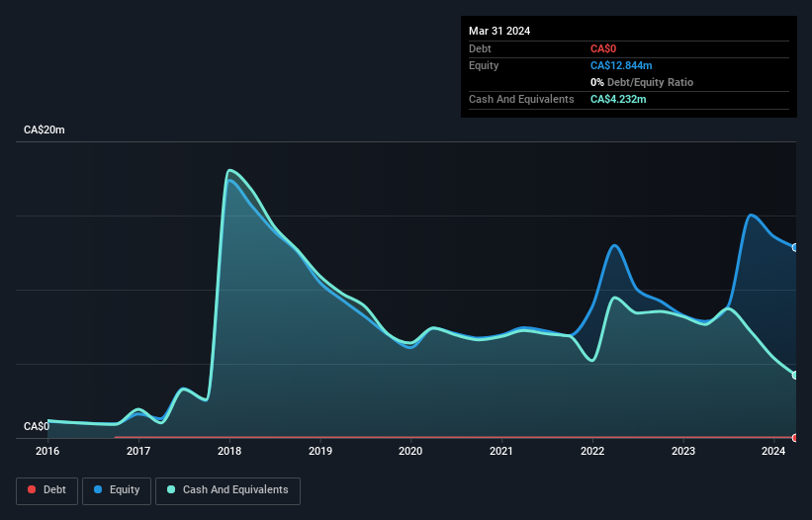Click the 2016 x-axis label
The height and width of the screenshot is (520, 812).
47,451
